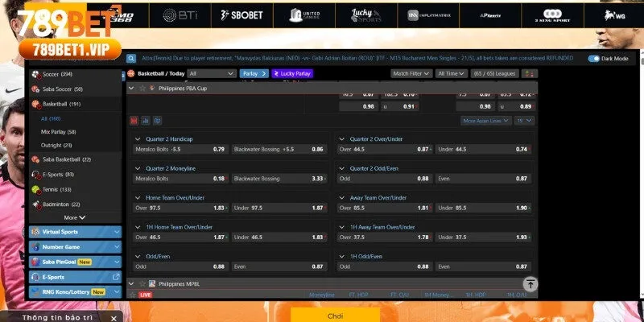Screen dimensions: 644x322
Task: Favorite the Philippines PBA Cup star
Action: [142, 89]
